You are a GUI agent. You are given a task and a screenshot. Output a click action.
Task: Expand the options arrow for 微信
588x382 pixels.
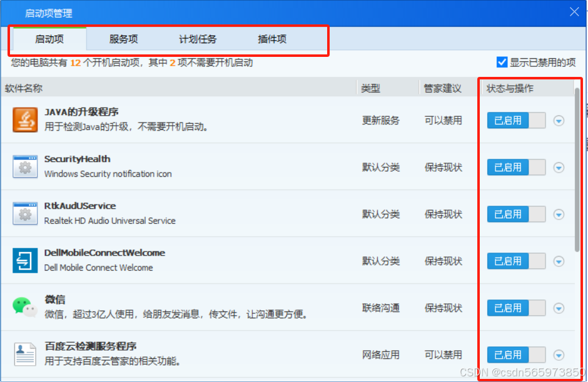pyautogui.click(x=559, y=308)
